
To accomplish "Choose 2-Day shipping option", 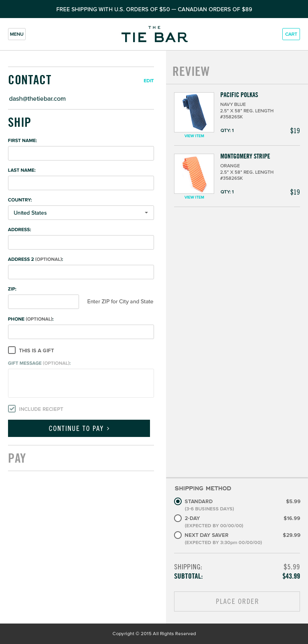I will (178, 518).
